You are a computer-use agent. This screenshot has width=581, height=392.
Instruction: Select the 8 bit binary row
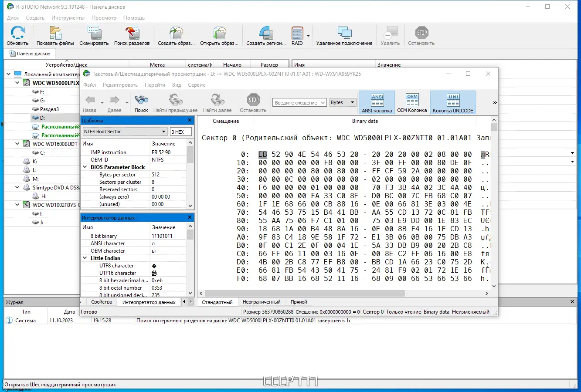point(134,236)
